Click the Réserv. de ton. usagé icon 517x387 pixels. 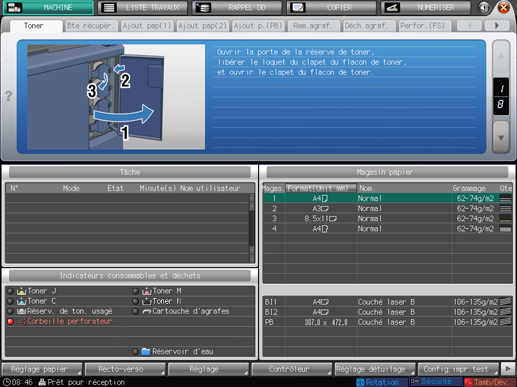(21, 312)
